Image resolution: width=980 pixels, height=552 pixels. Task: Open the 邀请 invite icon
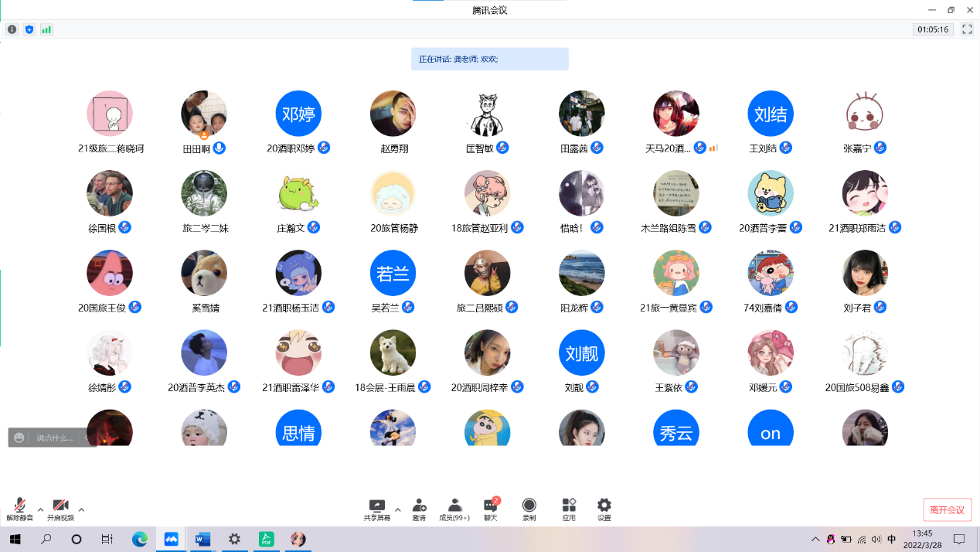(x=419, y=509)
